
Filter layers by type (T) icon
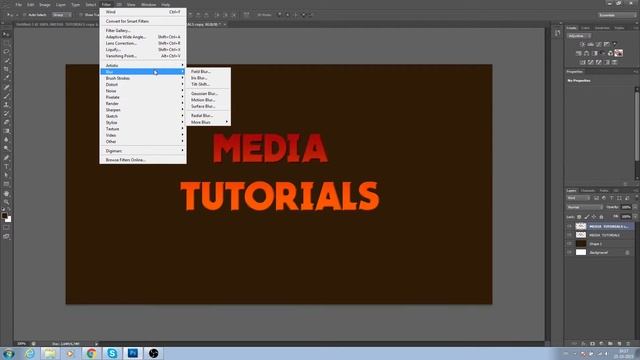pos(611,198)
